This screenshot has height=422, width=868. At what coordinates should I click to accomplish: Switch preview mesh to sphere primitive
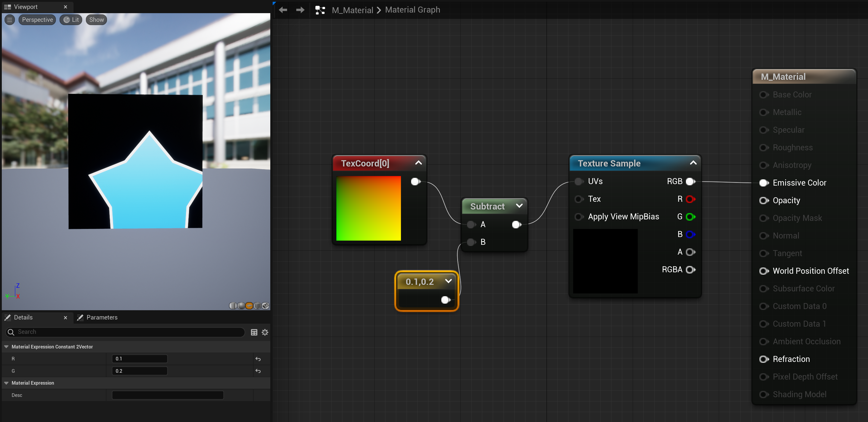click(241, 305)
